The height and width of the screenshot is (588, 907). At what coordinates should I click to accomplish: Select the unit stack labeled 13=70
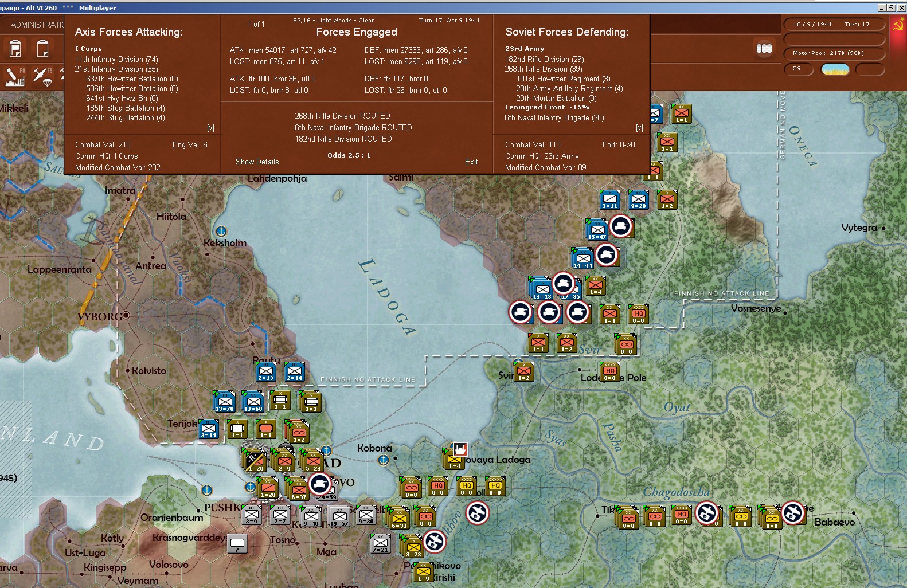pos(224,402)
